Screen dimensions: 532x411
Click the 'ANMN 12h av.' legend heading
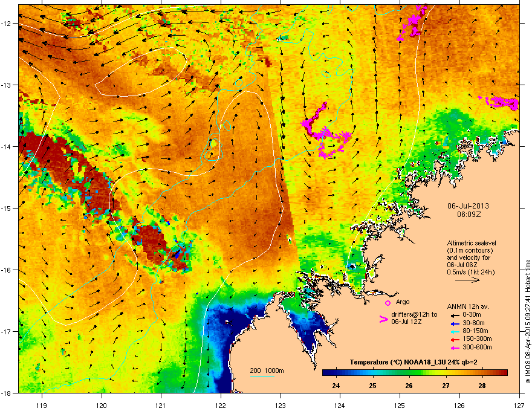point(468,306)
